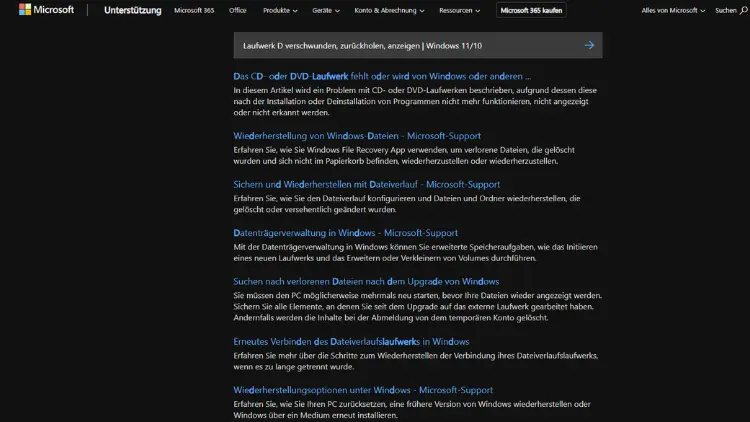Screen dimensions: 750x422
Task: Submit the search with the arrow icon
Action: pyautogui.click(x=589, y=45)
